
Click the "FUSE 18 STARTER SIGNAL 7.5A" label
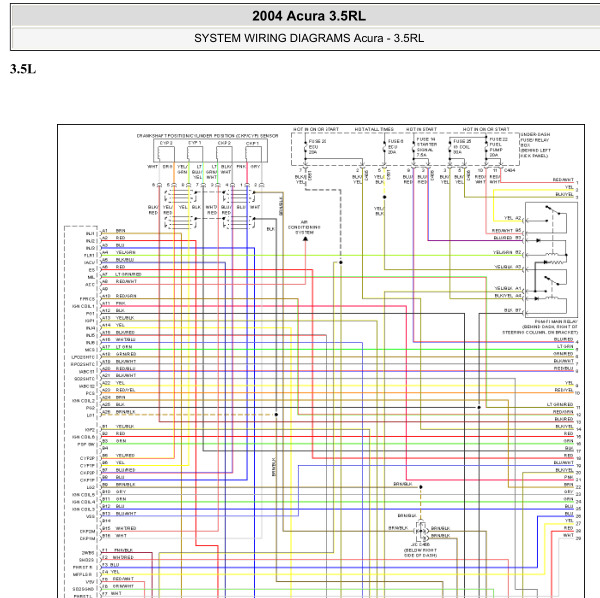pos(426,147)
